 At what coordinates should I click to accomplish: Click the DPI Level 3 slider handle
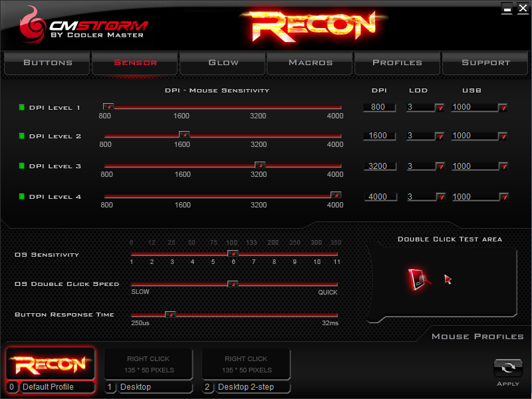pos(260,165)
